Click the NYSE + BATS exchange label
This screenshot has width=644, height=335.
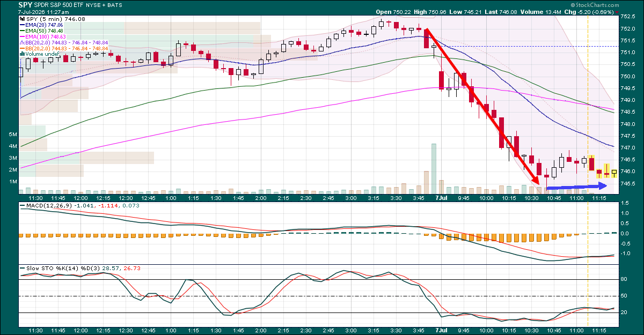pos(105,5)
